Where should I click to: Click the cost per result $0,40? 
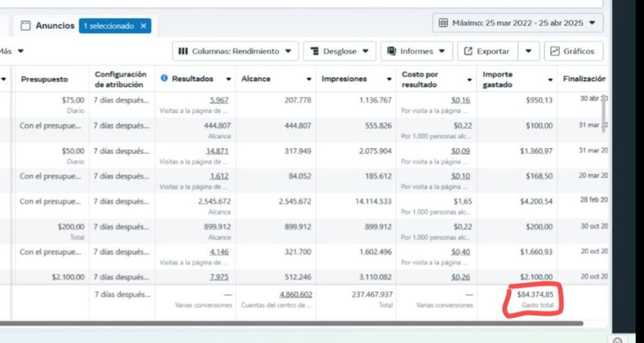(460, 251)
